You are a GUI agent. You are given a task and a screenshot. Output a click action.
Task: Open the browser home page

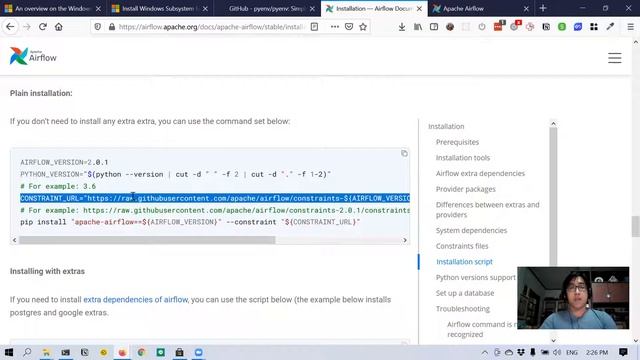(x=59, y=27)
